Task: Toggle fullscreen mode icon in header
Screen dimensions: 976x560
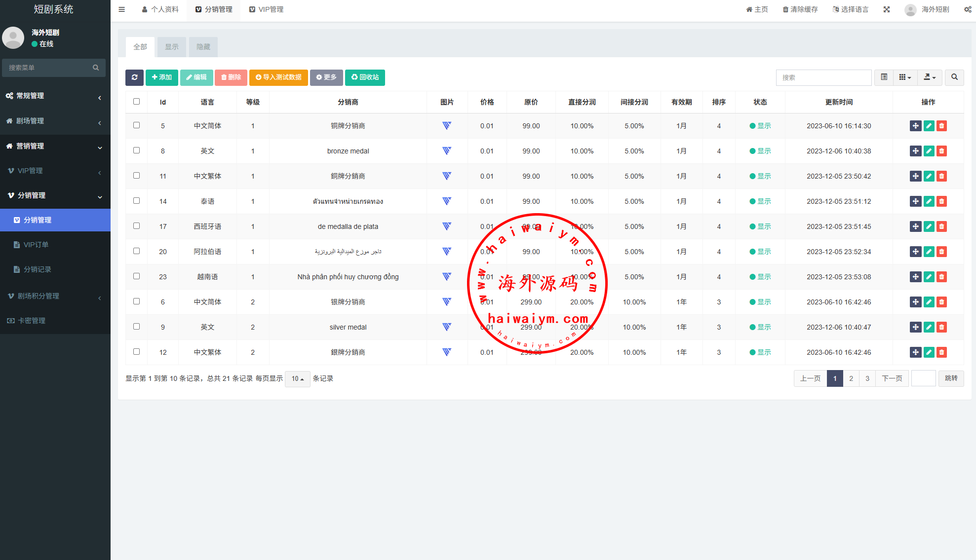Action: click(887, 9)
